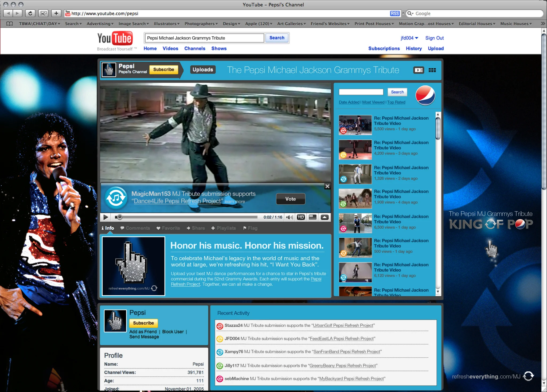Screen dimensions: 547x392
Task: Open the Shows navigation tab
Action: click(219, 49)
